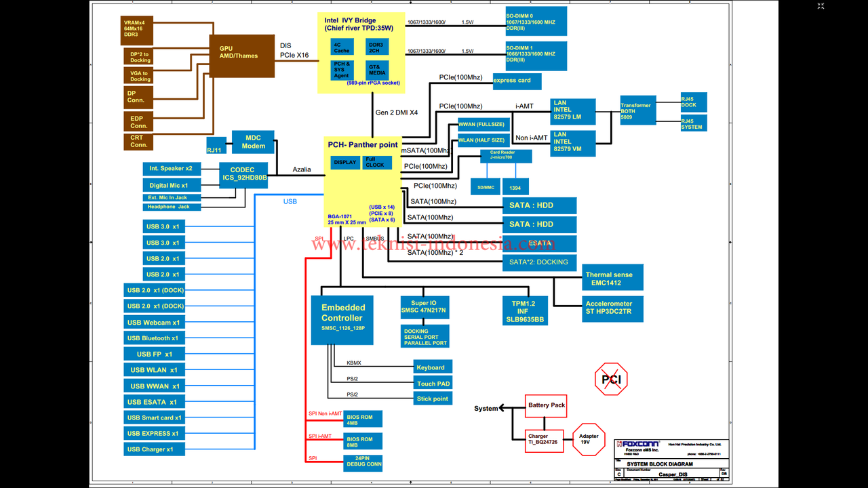The width and height of the screenshot is (868, 488).
Task: Click the SO-DIMM 1 block
Action: tap(536, 56)
